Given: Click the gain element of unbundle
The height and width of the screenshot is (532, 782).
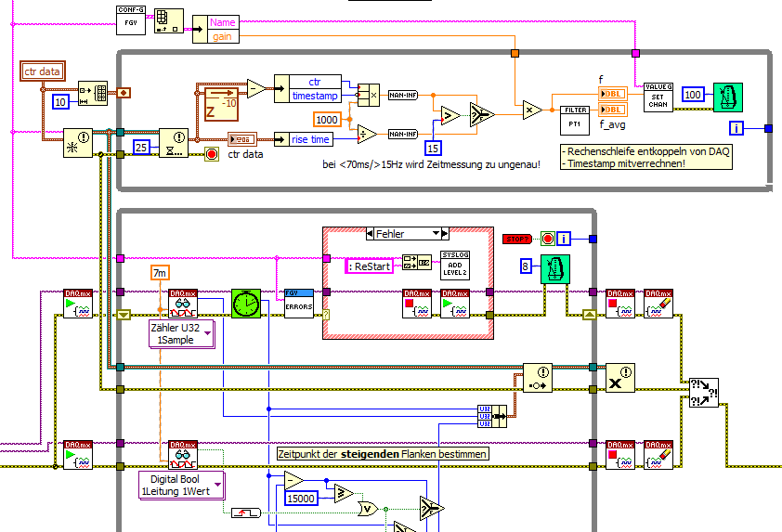Looking at the screenshot, I should [222, 36].
